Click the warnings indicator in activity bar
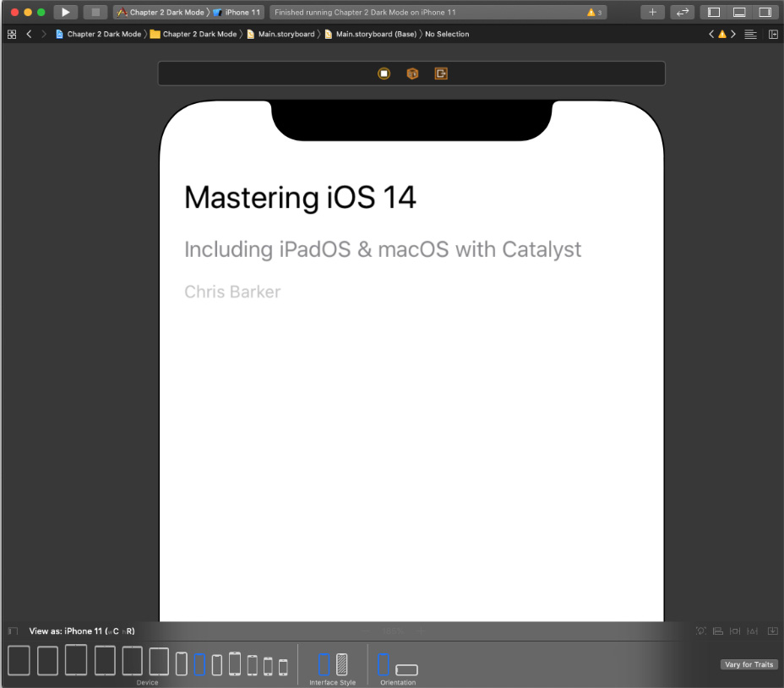Viewport: 784px width, 688px height. click(x=594, y=12)
